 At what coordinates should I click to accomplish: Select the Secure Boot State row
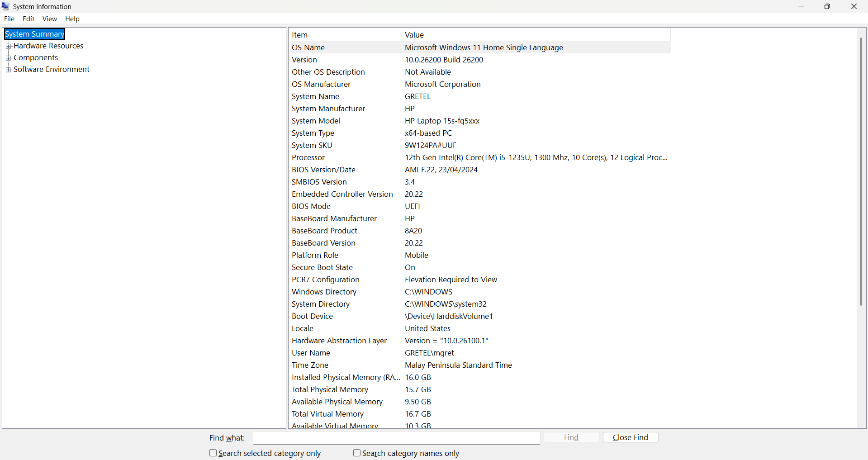tap(479, 267)
